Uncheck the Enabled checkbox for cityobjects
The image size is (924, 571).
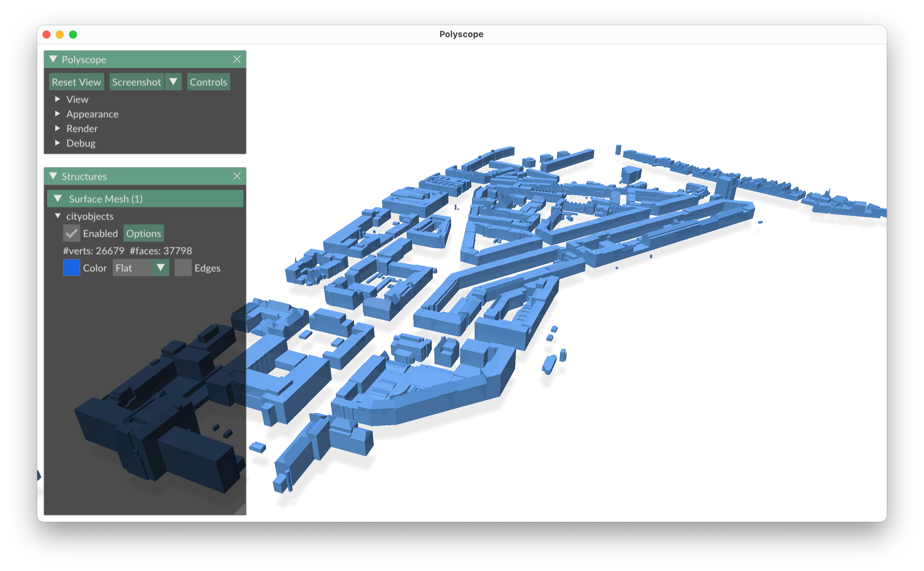point(71,233)
